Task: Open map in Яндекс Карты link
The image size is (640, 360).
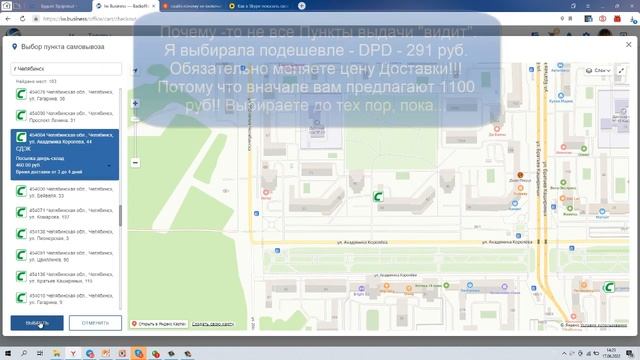Action: pyautogui.click(x=159, y=324)
